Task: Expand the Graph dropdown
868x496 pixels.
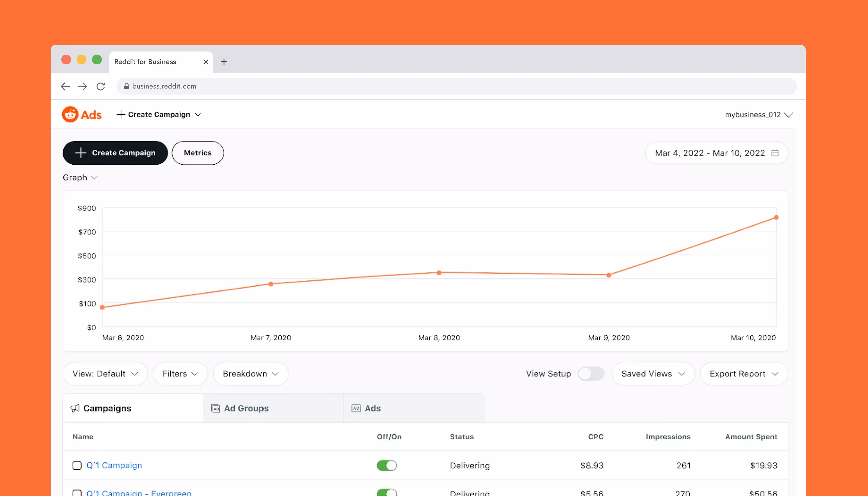Action: click(x=80, y=178)
